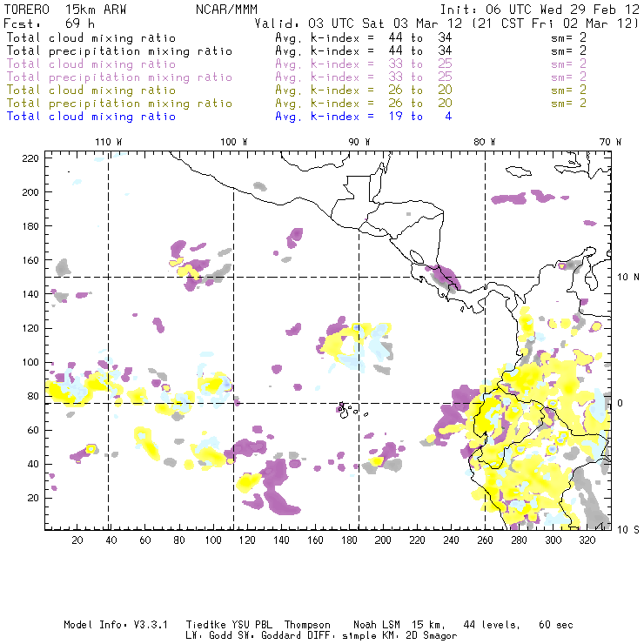Click the Init: 06 UTC Wed 29 Feb 12 text
Screen dimensions: 644x644
540,10
